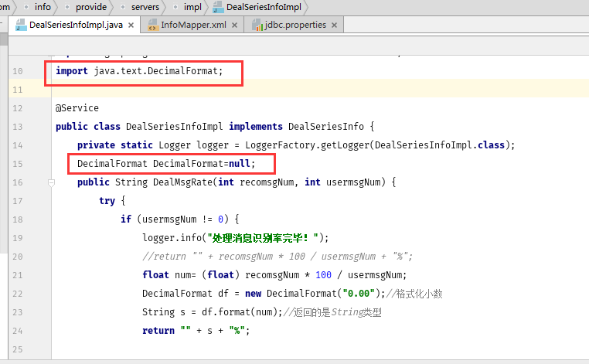Image resolution: width=589 pixels, height=364 pixels.
Task: Click the commented-out //return line
Action: click(277, 257)
